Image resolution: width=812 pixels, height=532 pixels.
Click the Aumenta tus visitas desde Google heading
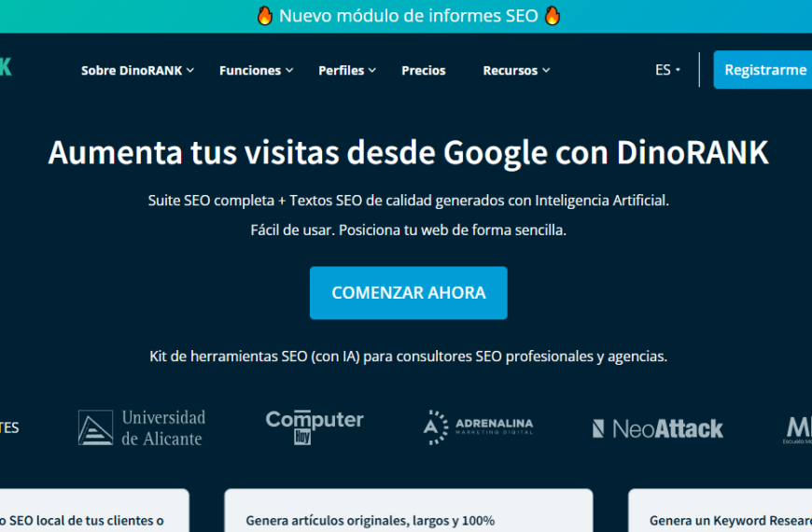point(408,153)
